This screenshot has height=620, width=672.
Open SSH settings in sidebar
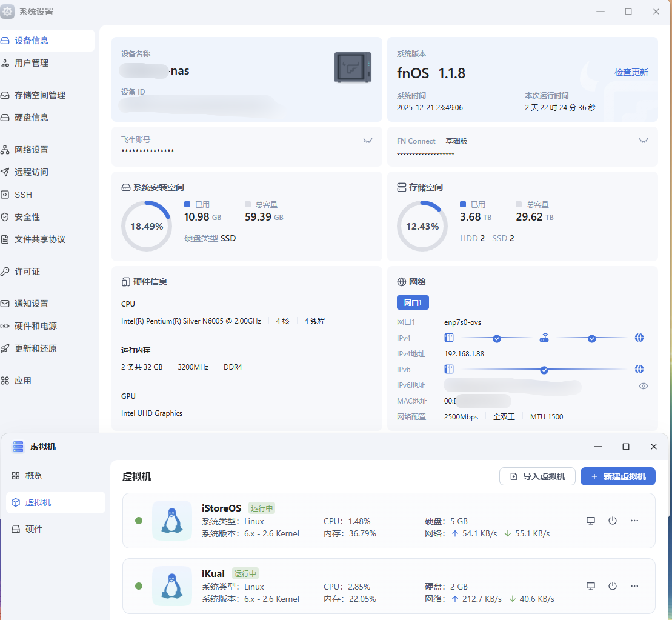click(23, 195)
